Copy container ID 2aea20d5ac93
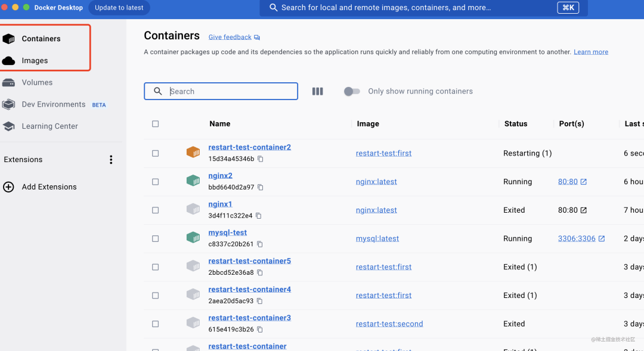Image resolution: width=644 pixels, height=351 pixels. coord(259,301)
